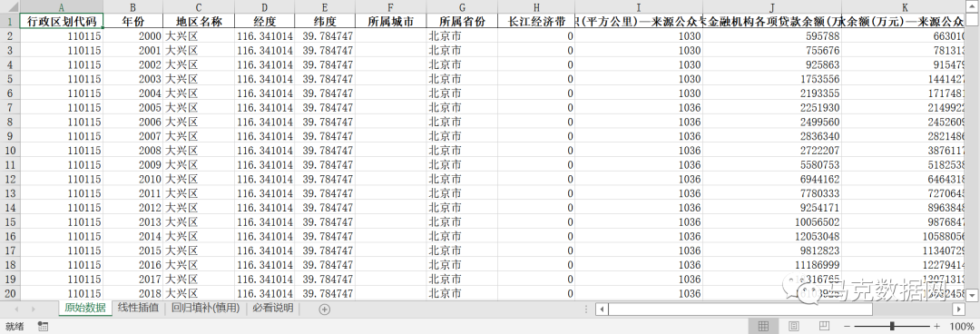Image resolution: width=980 pixels, height=334 pixels.
Task: Select column C header
Action: [198, 7]
